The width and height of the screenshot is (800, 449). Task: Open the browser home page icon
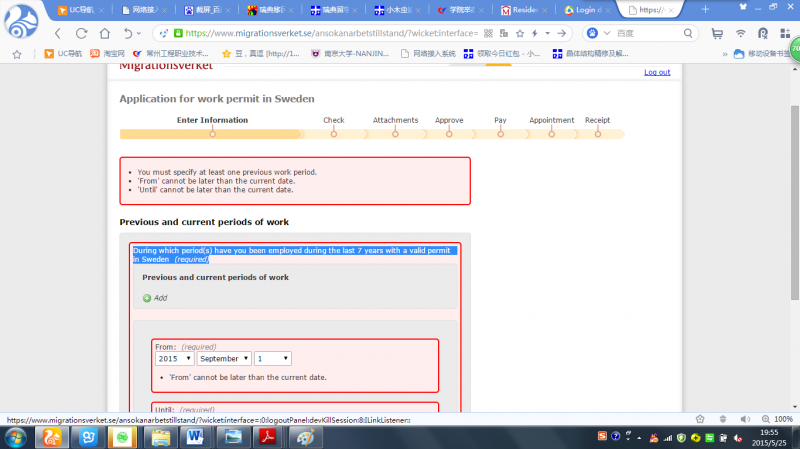(x=105, y=34)
